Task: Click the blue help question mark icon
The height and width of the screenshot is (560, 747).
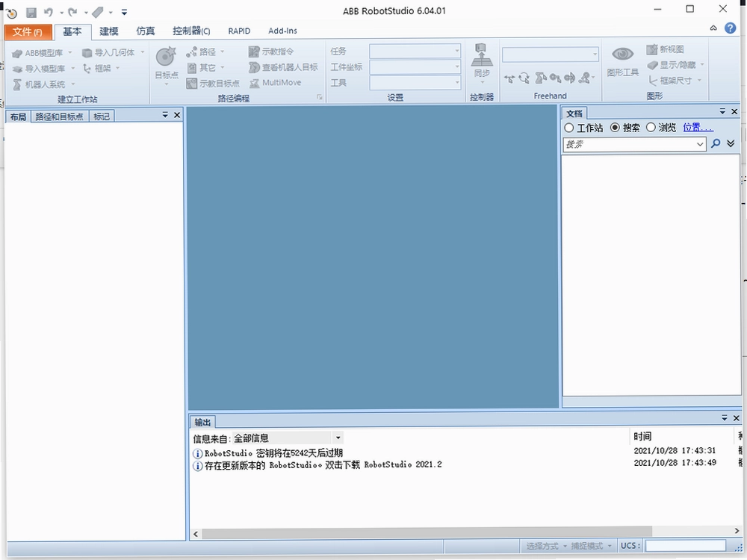Action: 730,28
